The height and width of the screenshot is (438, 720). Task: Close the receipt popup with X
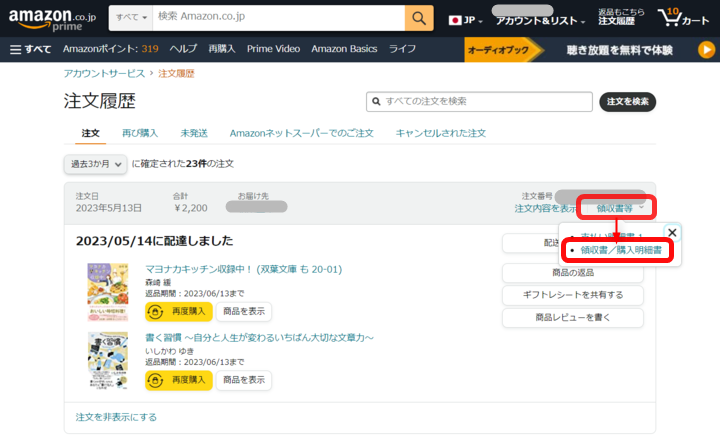click(x=672, y=233)
